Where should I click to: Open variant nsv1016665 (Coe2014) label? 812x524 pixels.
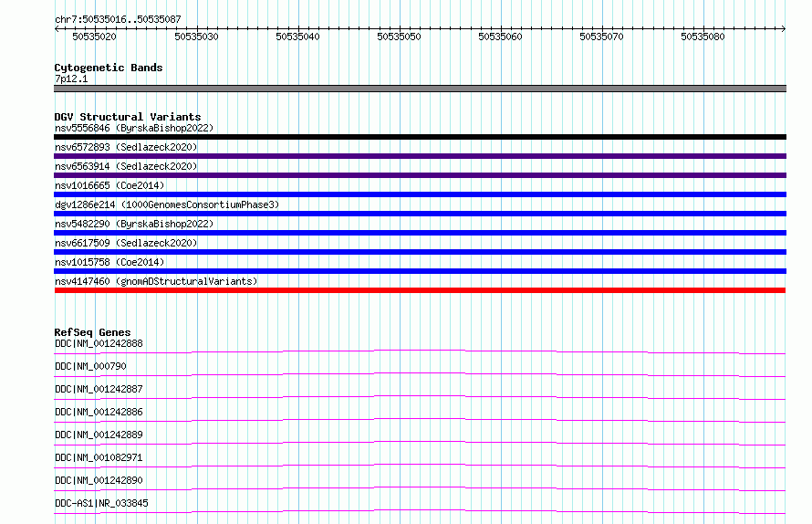(109, 185)
